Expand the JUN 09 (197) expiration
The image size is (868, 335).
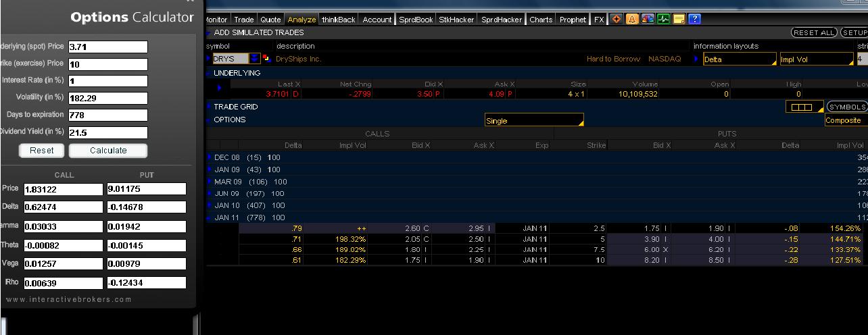[x=210, y=194]
